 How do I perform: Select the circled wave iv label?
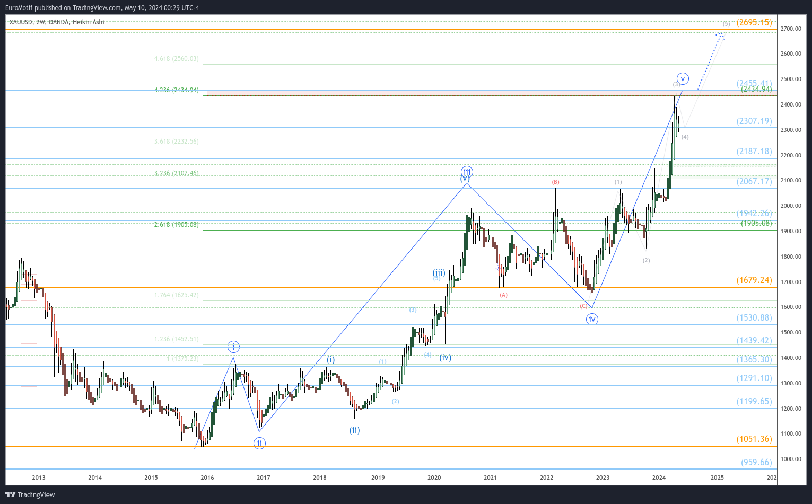coord(592,319)
